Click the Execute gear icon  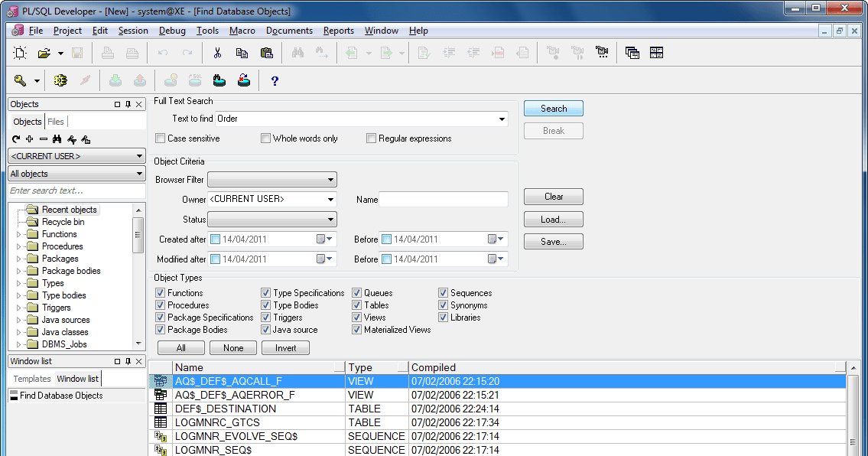point(60,80)
